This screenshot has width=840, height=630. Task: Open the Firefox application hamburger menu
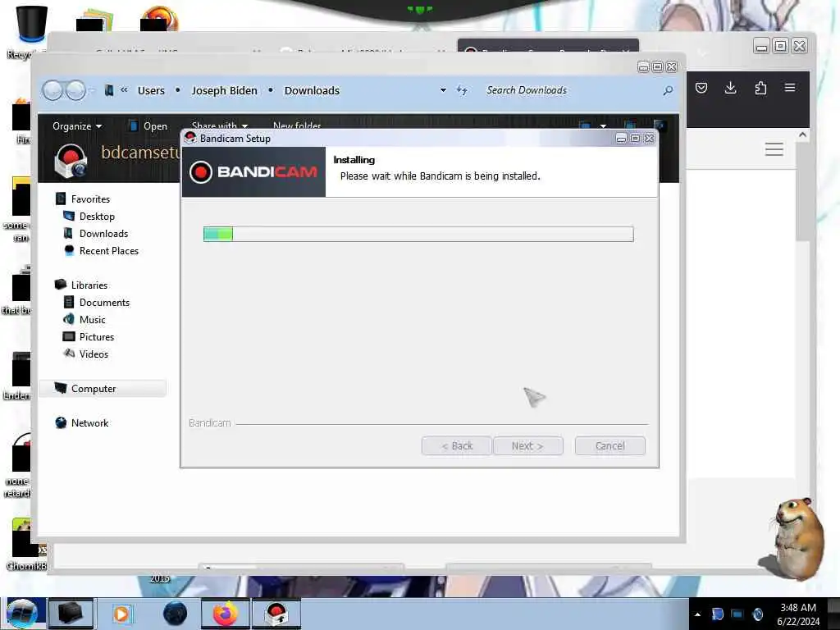790,87
